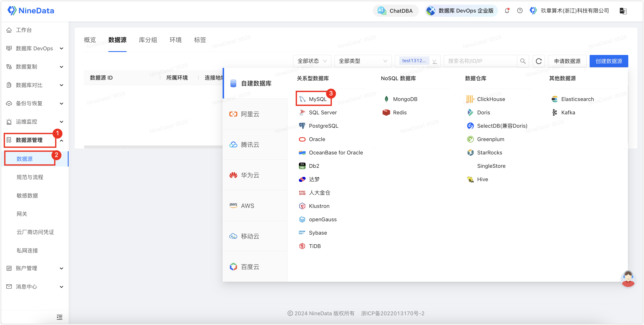Open ChatDBA assistant
This screenshot has width=644, height=325.
point(395,11)
